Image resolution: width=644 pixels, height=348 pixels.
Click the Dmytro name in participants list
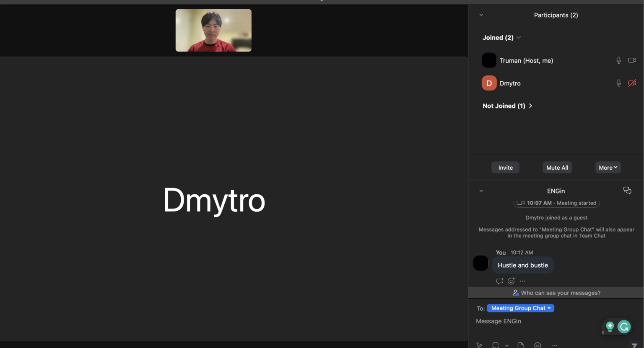(x=510, y=83)
